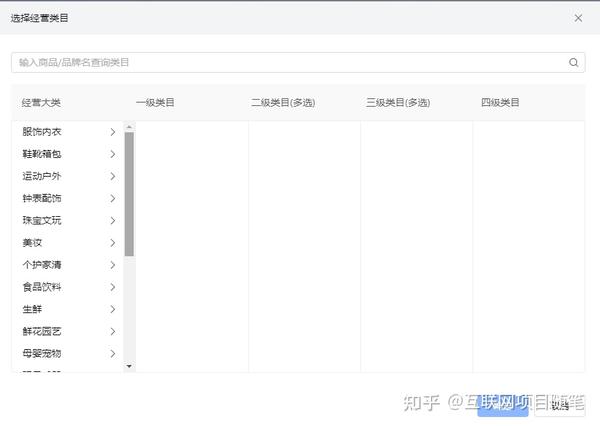Click the blue confirm button at bottom
This screenshot has width=600, height=426.
(503, 406)
